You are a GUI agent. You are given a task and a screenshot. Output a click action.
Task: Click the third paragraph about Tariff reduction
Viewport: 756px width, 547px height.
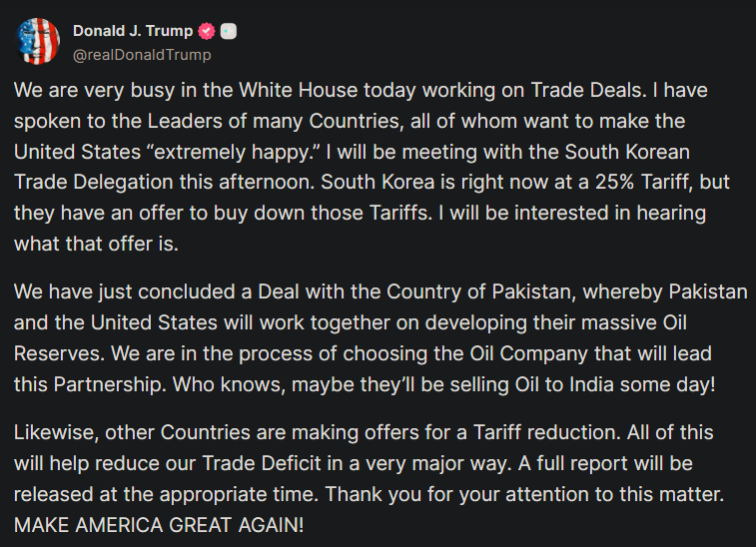(x=369, y=478)
